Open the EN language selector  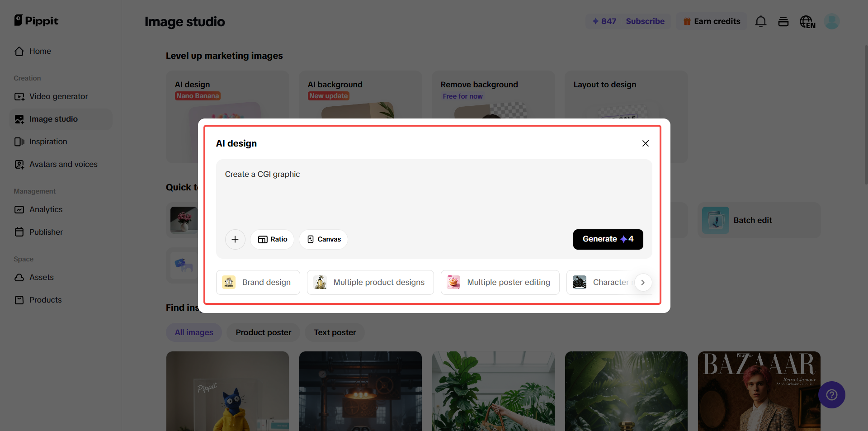pyautogui.click(x=807, y=21)
